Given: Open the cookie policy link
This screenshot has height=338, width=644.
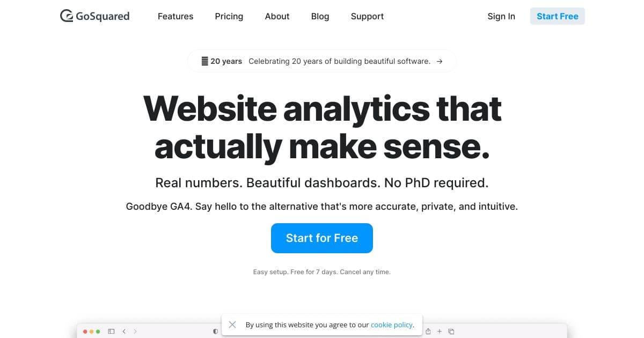Looking at the screenshot, I should [x=392, y=325].
